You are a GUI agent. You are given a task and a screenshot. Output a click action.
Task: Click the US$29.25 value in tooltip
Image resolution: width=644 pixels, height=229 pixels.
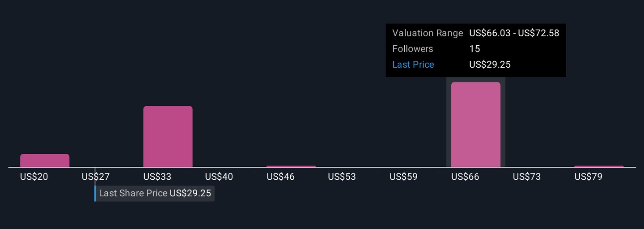click(x=490, y=65)
